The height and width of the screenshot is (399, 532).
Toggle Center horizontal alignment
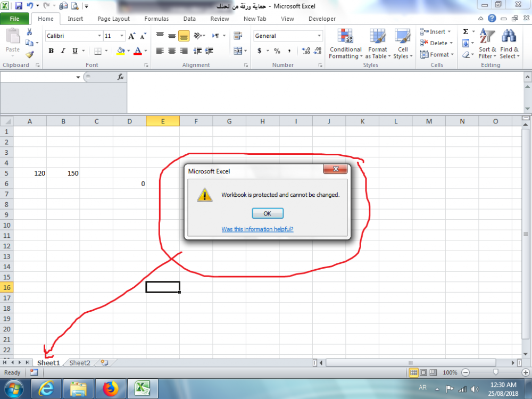tap(172, 51)
